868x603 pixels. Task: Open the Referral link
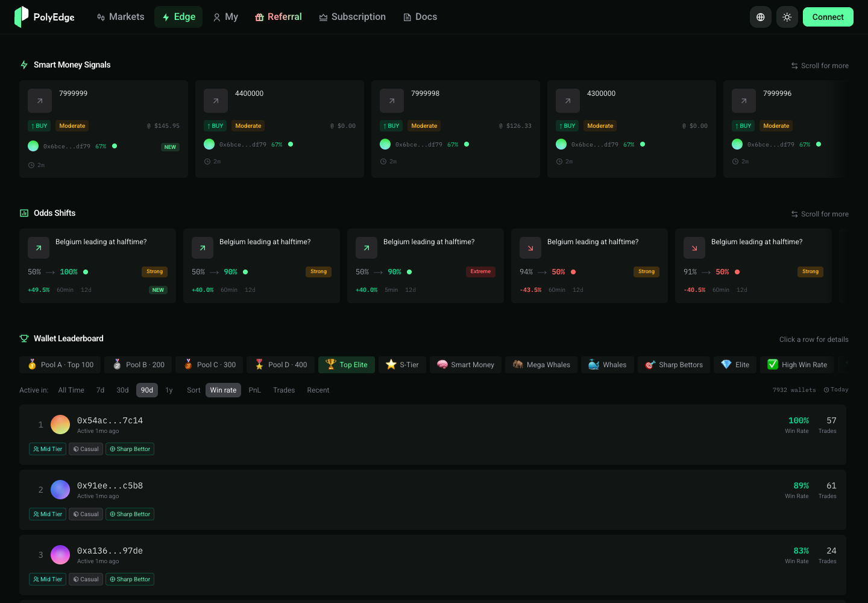278,17
